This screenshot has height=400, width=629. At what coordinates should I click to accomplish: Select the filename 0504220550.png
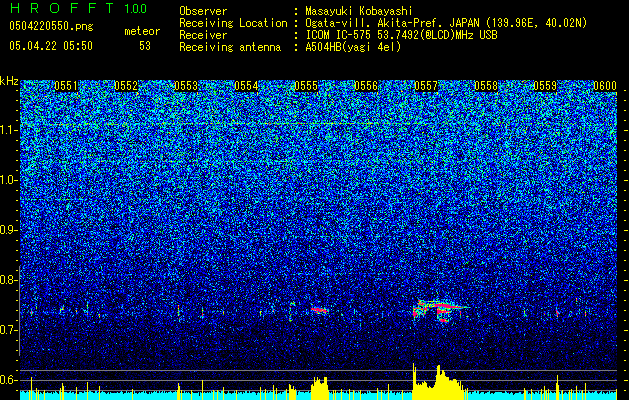(51, 26)
